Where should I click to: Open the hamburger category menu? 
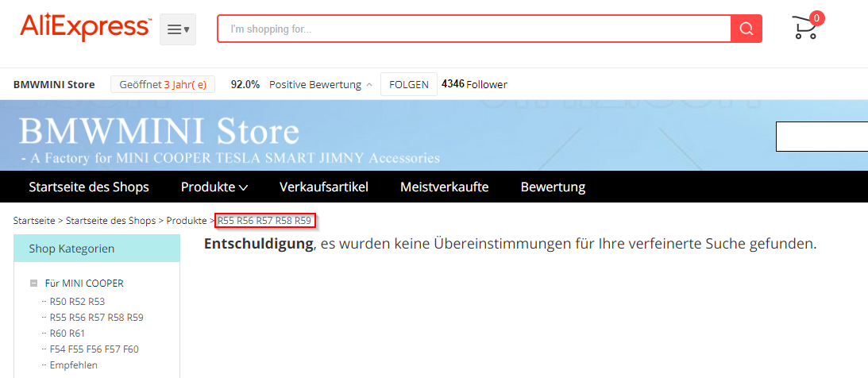pyautogui.click(x=178, y=29)
